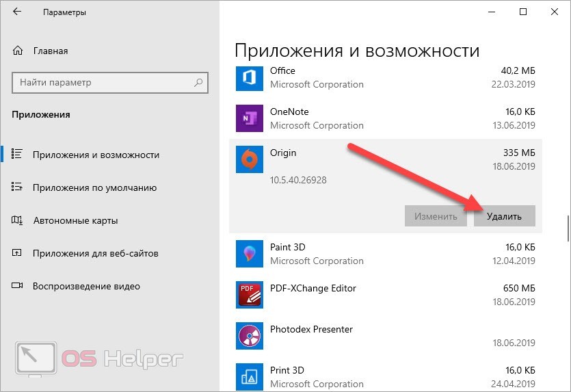Click Office install date 22.03.2019
571x392 pixels.
(513, 85)
